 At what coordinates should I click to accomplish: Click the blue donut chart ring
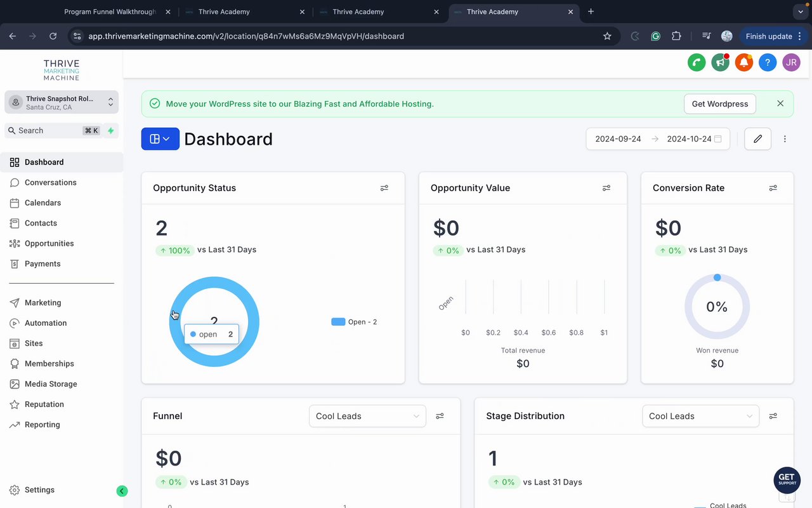(x=214, y=283)
